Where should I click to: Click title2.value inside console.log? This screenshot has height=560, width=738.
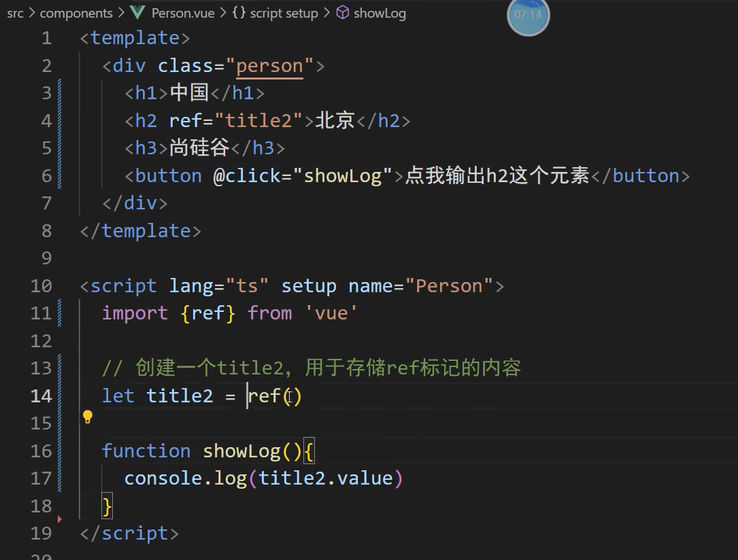click(x=326, y=478)
